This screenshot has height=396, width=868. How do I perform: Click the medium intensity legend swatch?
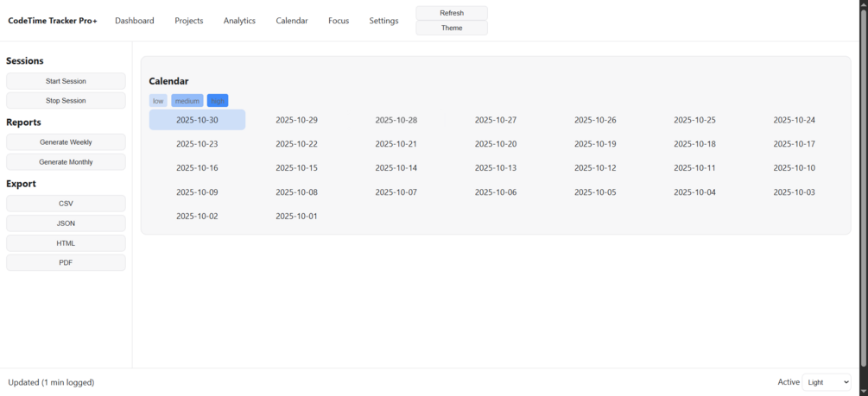[x=187, y=101]
